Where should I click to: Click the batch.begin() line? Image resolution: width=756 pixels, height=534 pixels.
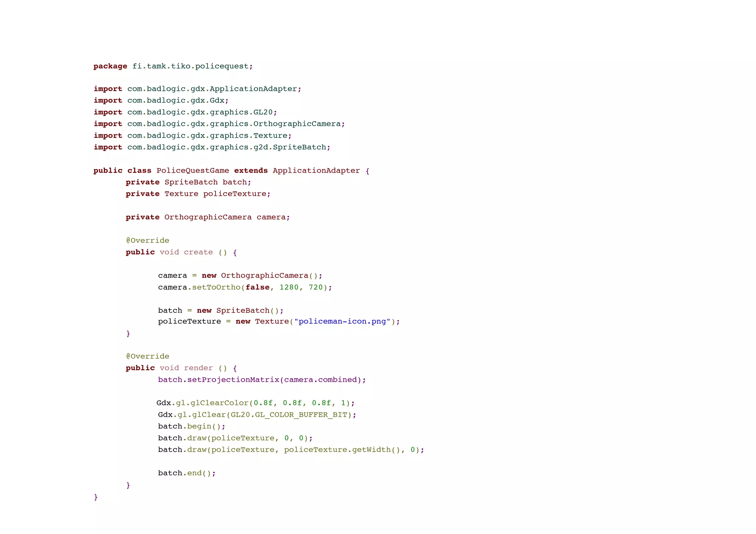point(192,426)
